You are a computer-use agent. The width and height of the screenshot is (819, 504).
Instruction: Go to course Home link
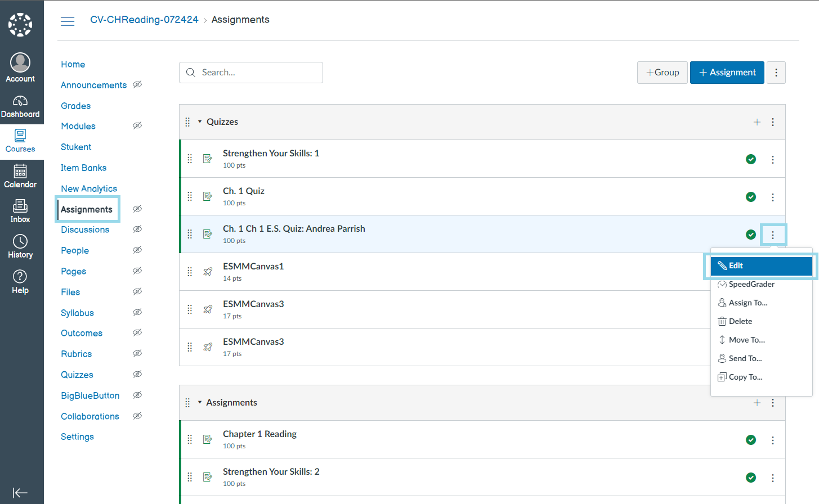coord(73,64)
